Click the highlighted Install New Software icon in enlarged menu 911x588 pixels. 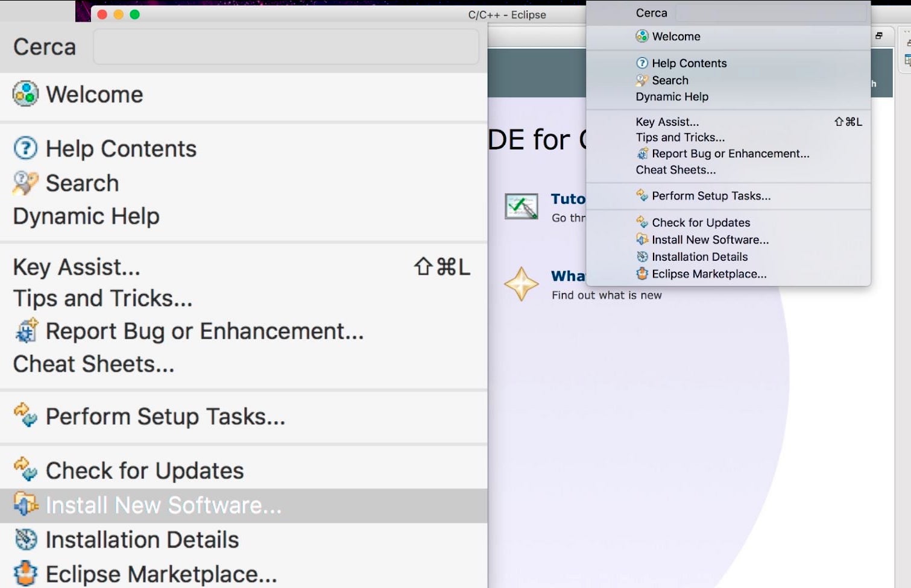tap(26, 505)
